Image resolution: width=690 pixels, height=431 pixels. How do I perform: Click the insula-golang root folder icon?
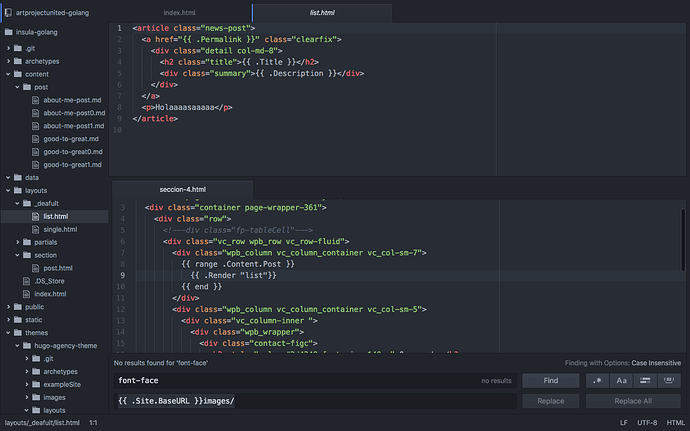(8, 31)
